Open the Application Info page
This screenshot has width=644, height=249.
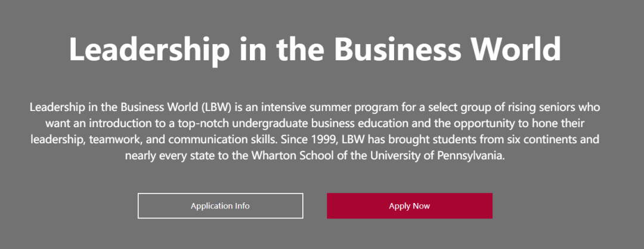click(x=220, y=206)
